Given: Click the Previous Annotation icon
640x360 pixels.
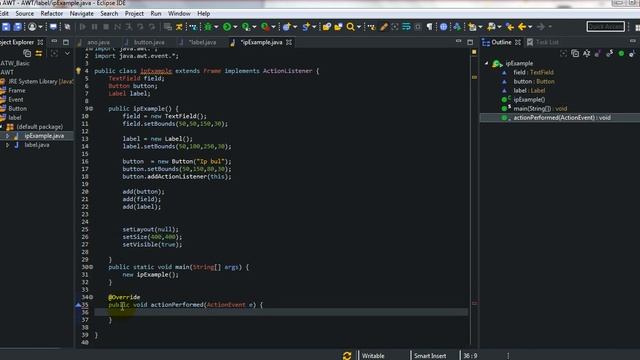Looking at the screenshot, I should [491, 27].
